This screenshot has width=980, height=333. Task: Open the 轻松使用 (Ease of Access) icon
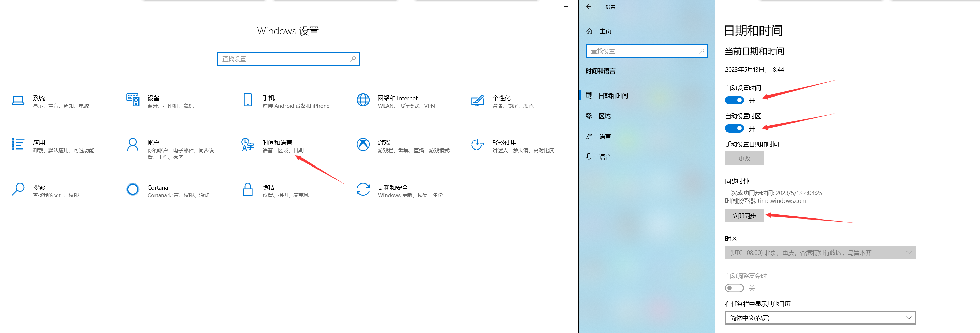(x=477, y=144)
